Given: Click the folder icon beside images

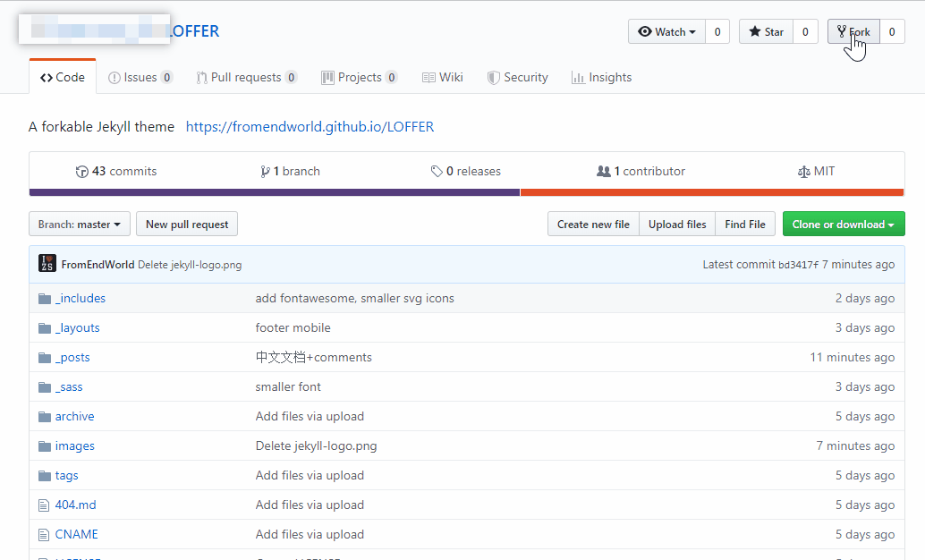Looking at the screenshot, I should click(44, 446).
